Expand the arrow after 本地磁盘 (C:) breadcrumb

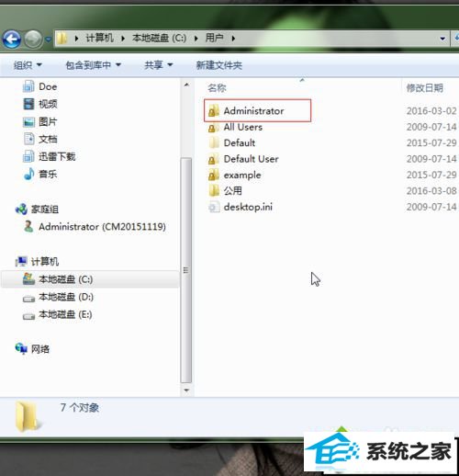pos(196,39)
